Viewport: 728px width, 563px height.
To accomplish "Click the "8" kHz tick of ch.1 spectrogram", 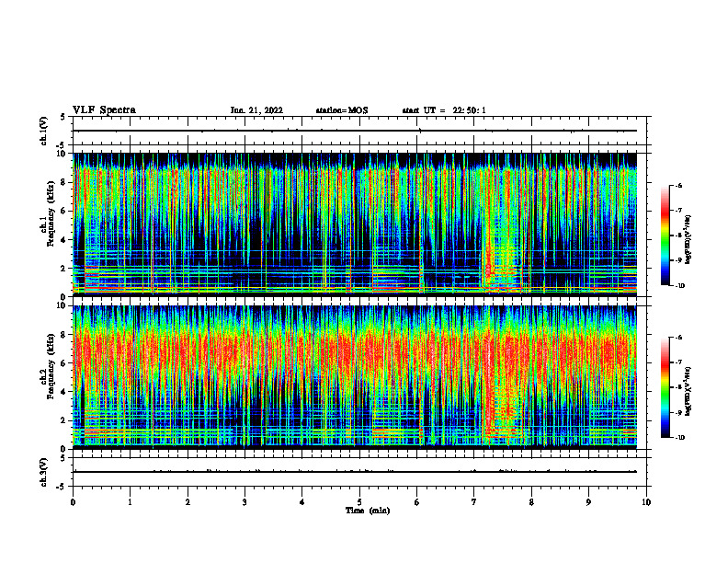I will coord(64,182).
